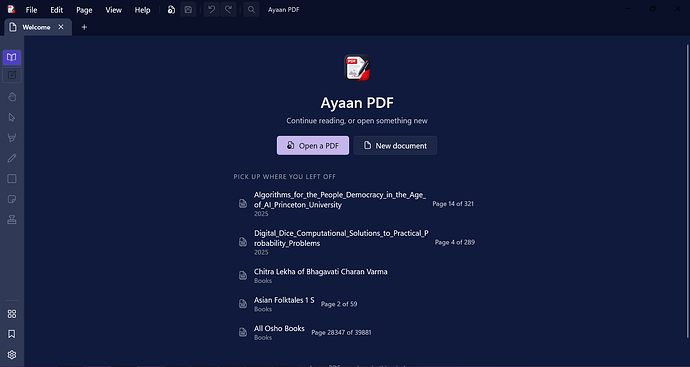Viewport: 690px width, 367px height.
Task: Click the Ayaan PDF app icon in title bar
Action: pos(11,9)
